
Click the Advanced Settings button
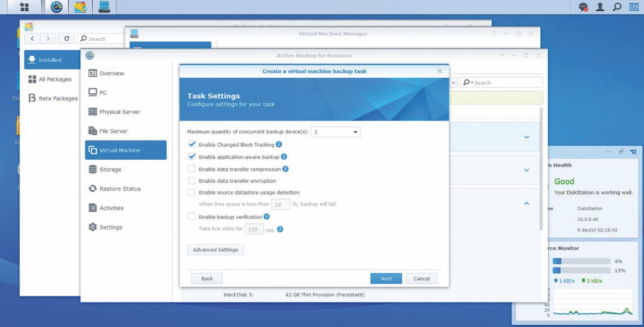tap(215, 250)
